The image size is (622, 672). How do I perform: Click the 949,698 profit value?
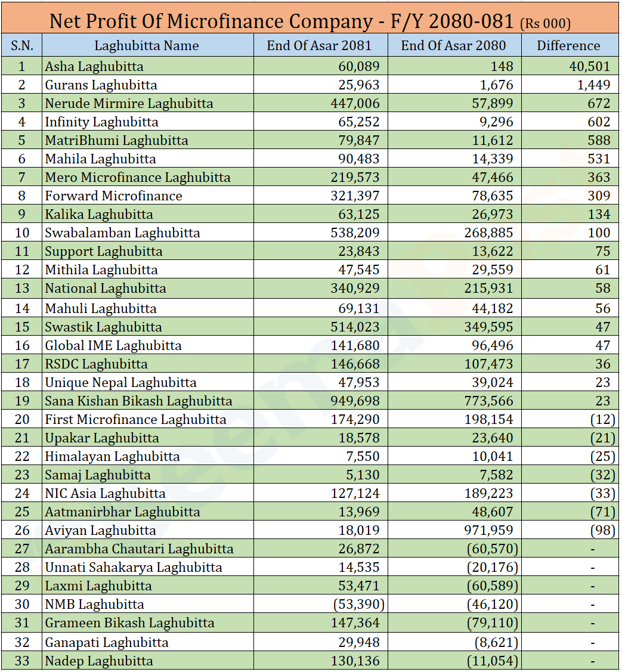pyautogui.click(x=355, y=401)
